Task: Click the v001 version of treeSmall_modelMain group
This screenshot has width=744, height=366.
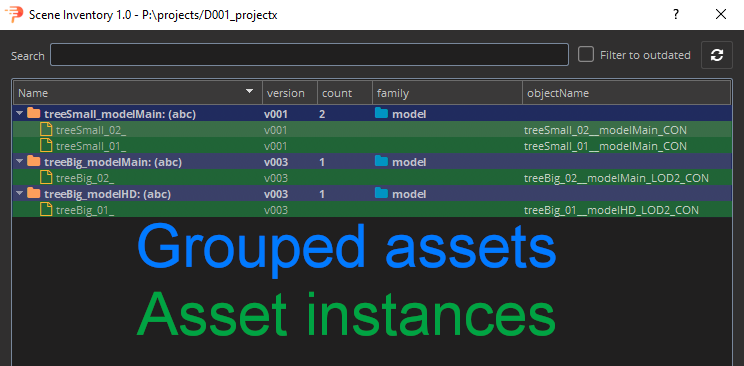Action: click(276, 114)
